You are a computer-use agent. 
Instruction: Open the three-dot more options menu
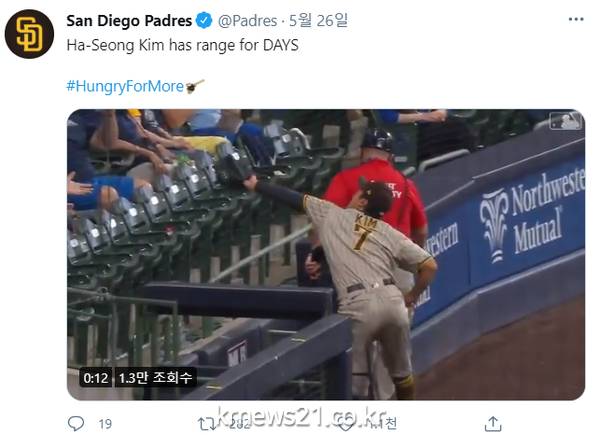(x=576, y=20)
